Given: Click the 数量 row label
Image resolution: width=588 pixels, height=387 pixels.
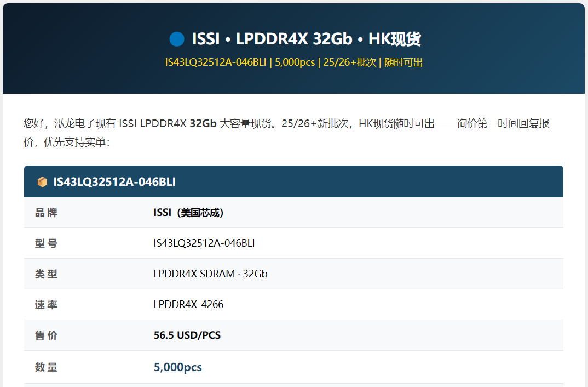Looking at the screenshot, I should pyautogui.click(x=46, y=367).
